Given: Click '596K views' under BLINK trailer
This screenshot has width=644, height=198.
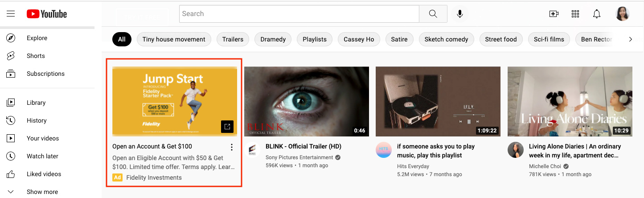Looking at the screenshot, I should pos(279,165).
